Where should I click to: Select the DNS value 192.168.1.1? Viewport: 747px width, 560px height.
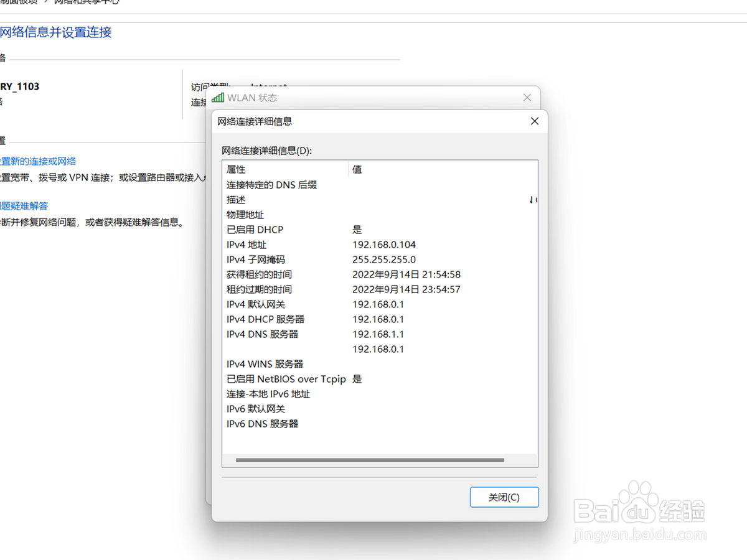coord(378,334)
